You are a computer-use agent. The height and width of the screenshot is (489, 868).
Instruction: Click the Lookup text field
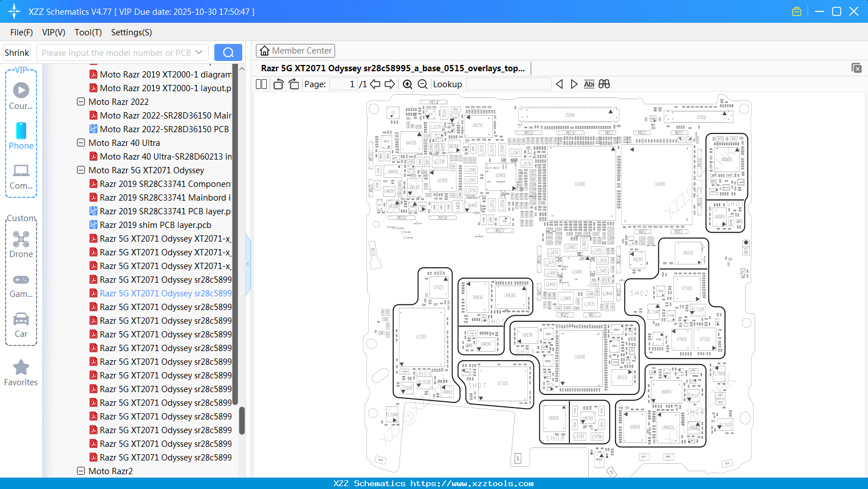tap(509, 84)
